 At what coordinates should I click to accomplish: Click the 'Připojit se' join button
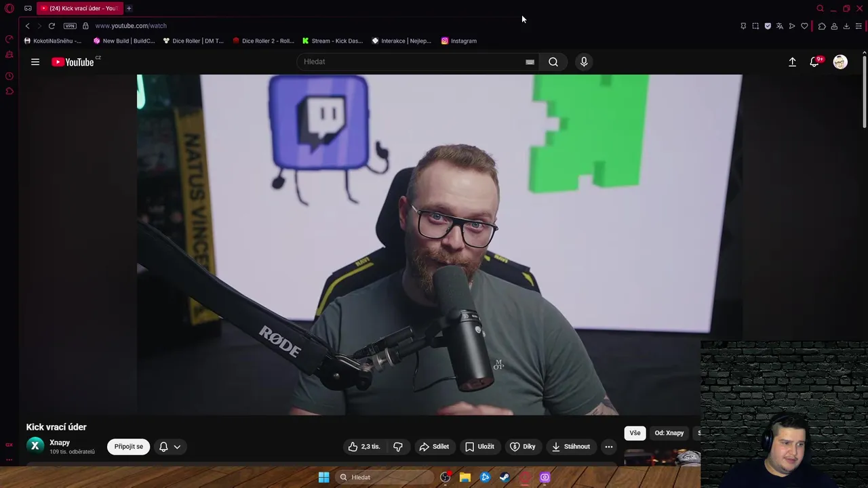(128, 447)
